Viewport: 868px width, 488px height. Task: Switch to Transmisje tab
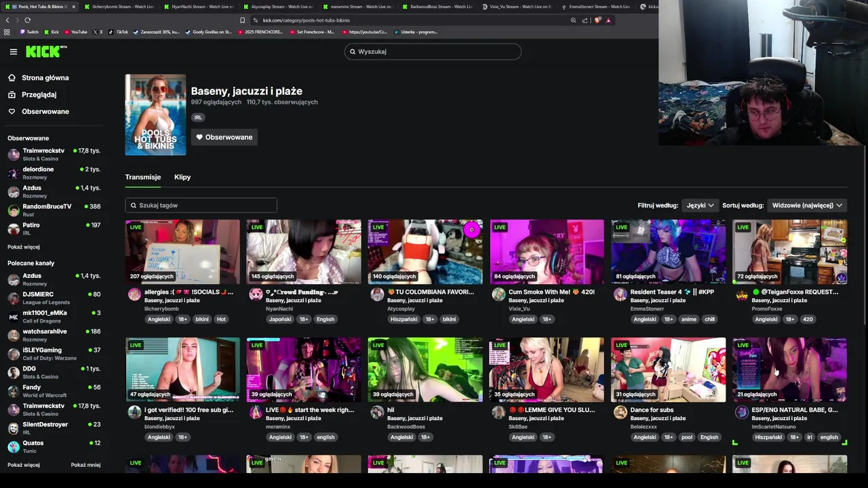coord(142,177)
